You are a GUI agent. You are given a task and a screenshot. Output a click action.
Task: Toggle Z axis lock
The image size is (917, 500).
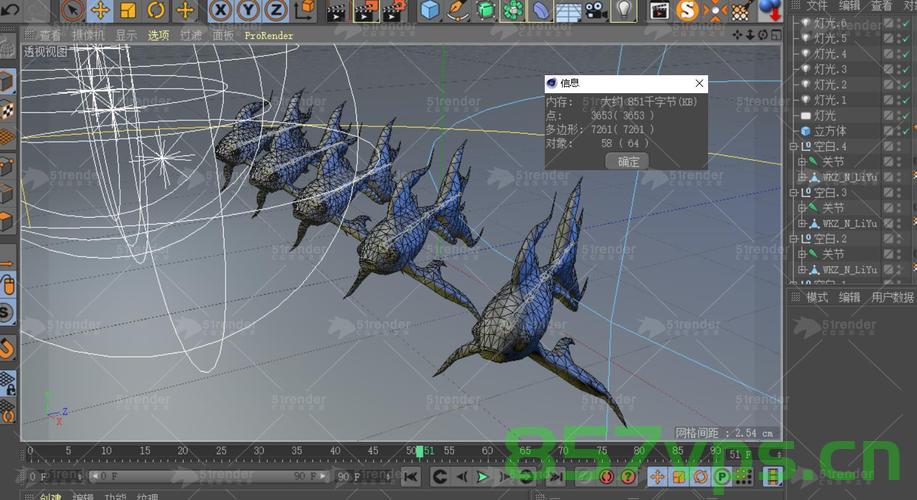(275, 10)
